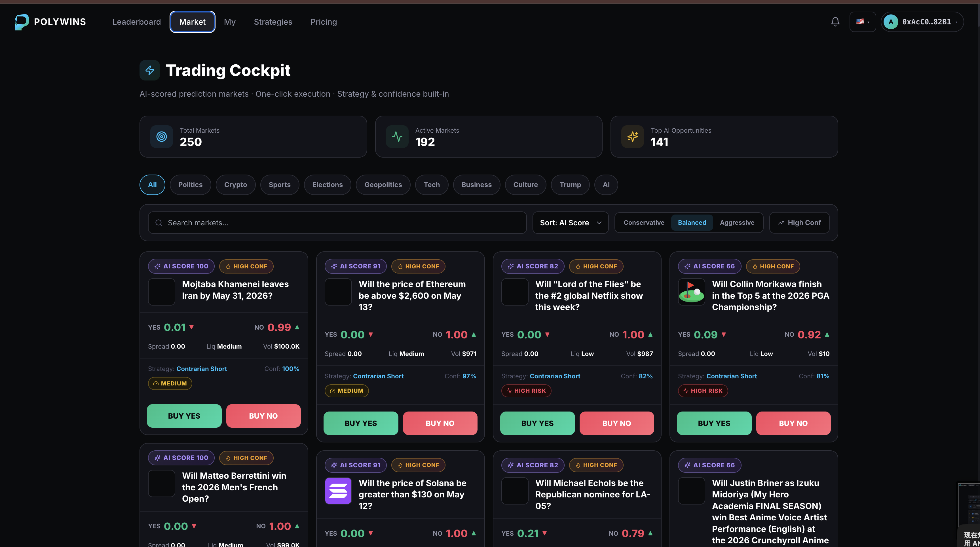Click the Trading Cockpit lightning icon
Viewport: 980px width, 547px height.
tap(149, 70)
